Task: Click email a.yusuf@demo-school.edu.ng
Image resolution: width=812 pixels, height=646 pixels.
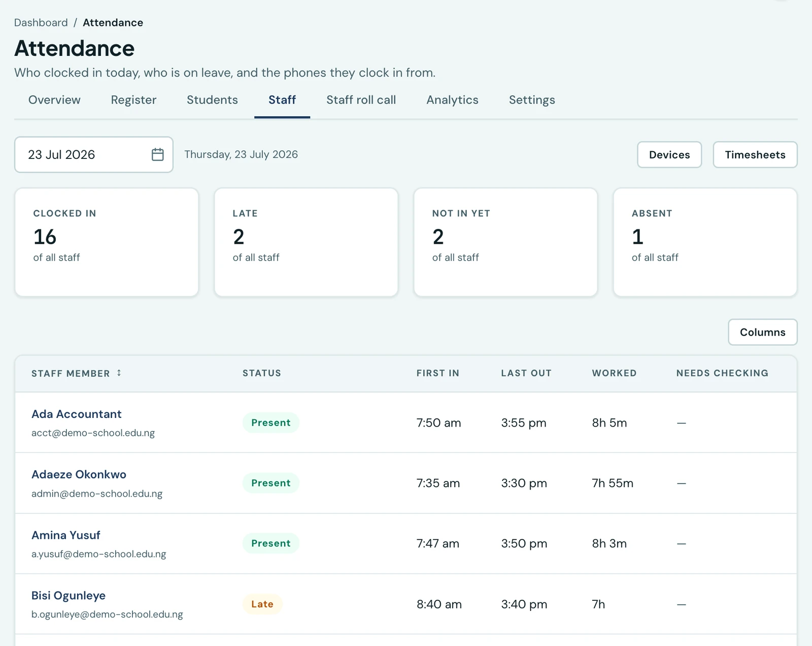Action: coord(99,554)
